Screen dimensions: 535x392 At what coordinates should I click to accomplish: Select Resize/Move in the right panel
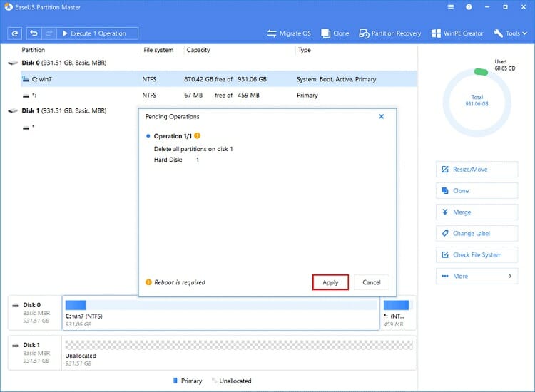pos(477,170)
